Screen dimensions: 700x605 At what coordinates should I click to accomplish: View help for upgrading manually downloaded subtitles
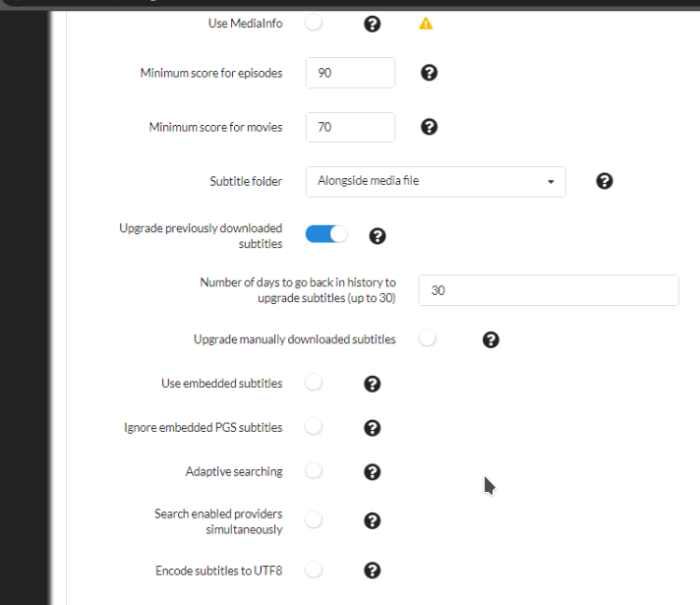[491, 339]
